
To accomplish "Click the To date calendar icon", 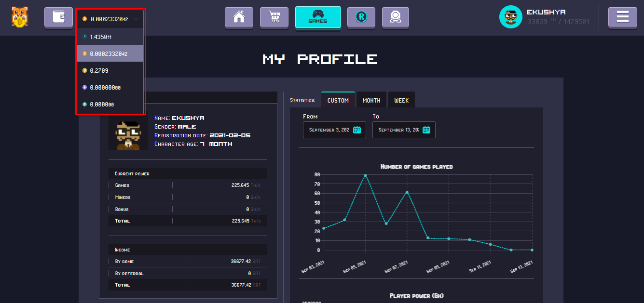I will [x=426, y=130].
